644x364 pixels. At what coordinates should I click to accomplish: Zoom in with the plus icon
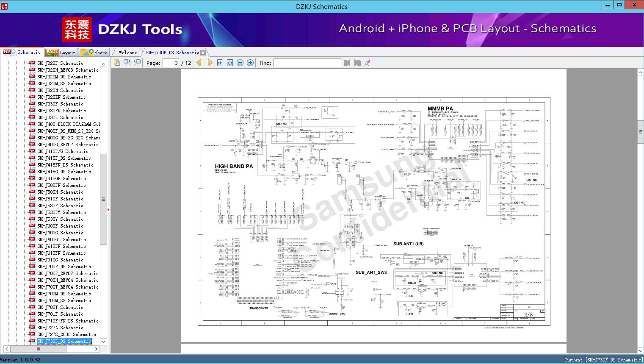[250, 63]
